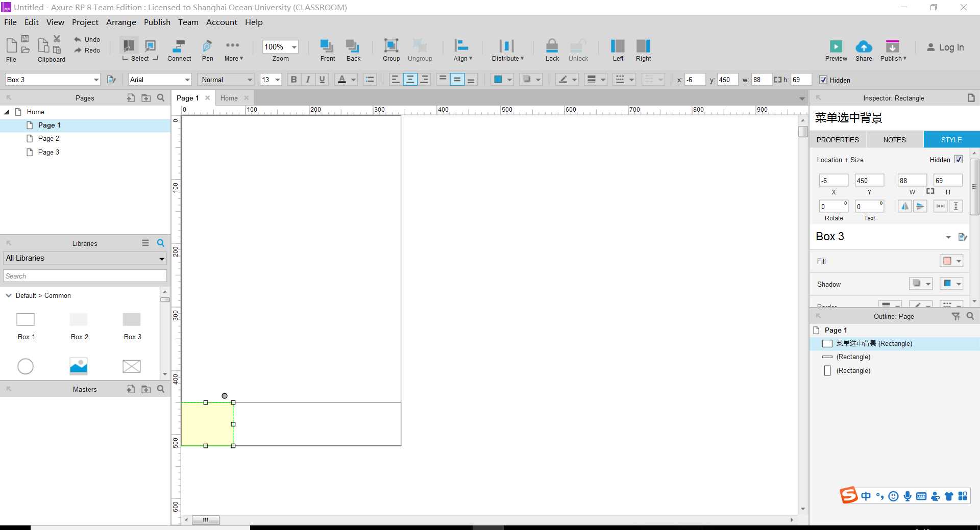Open the Publish menu
Image resolution: width=980 pixels, height=530 pixels.
point(157,22)
